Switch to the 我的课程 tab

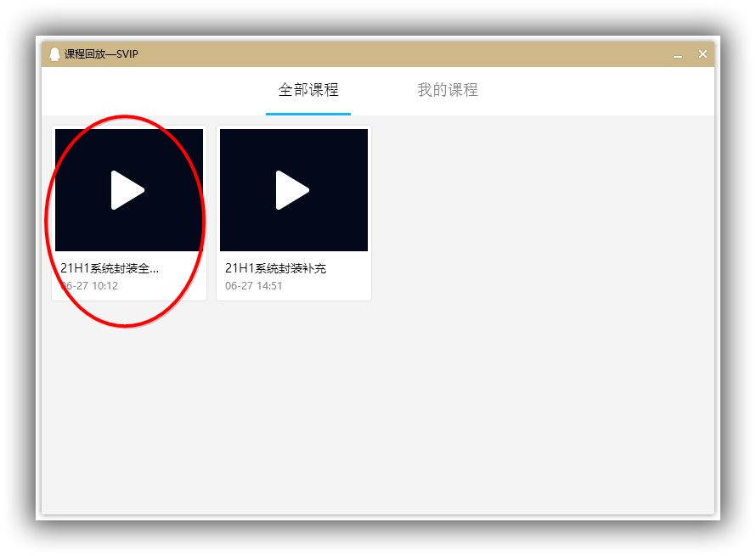tap(448, 90)
